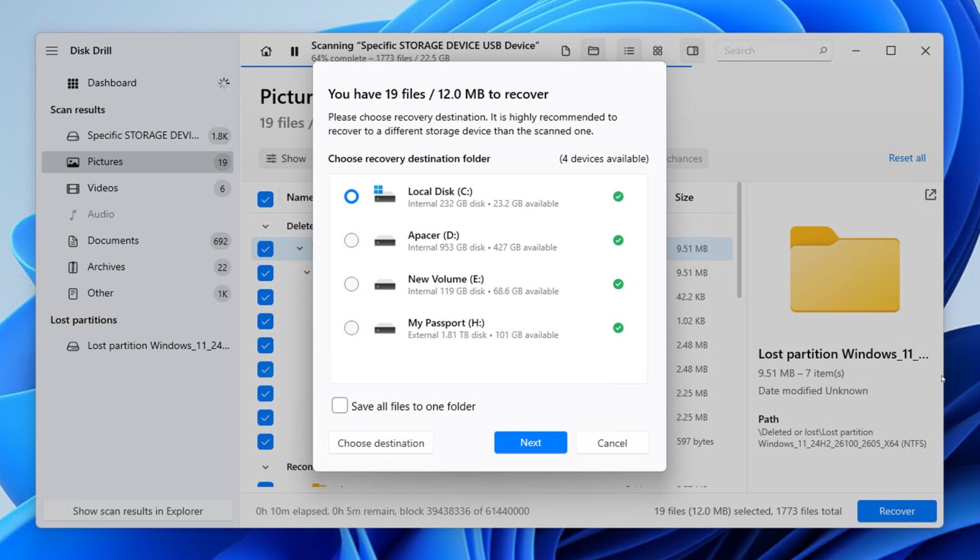Toggle the preview side panel icon
The width and height of the screenshot is (980, 560).
692,50
